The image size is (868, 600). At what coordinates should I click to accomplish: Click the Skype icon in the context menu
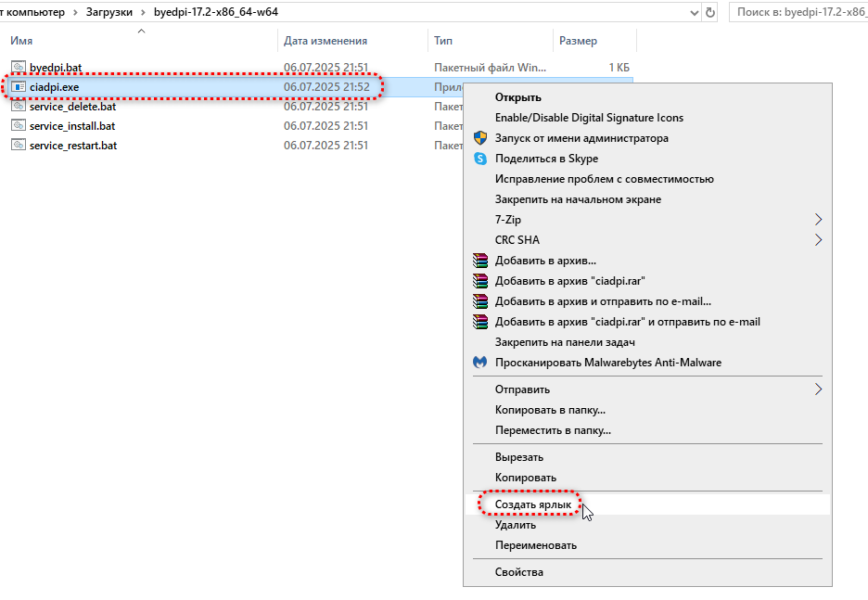point(480,159)
